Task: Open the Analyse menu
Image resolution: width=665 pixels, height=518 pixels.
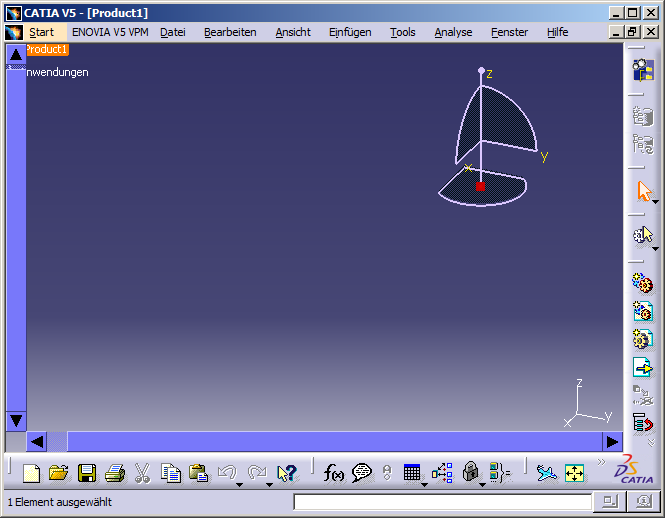Action: point(453,32)
